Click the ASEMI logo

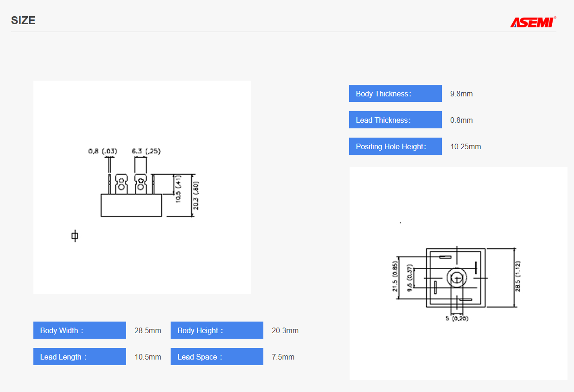(x=533, y=22)
